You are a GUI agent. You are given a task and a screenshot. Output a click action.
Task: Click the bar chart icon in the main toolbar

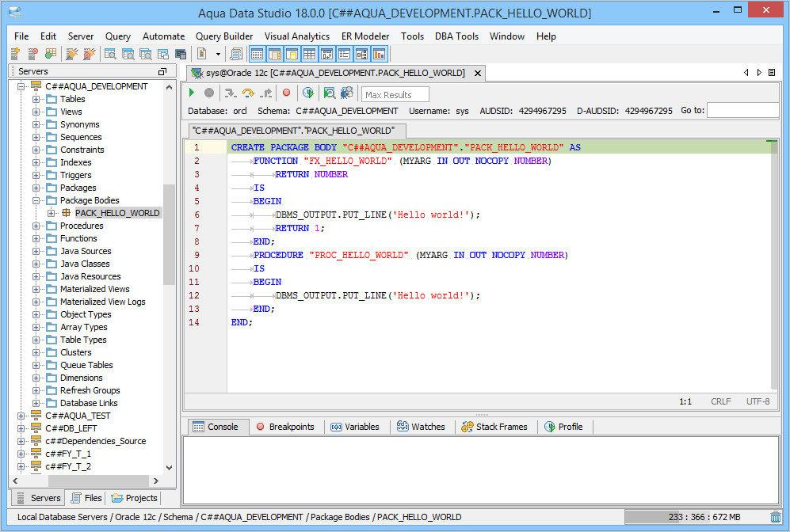(x=380, y=55)
